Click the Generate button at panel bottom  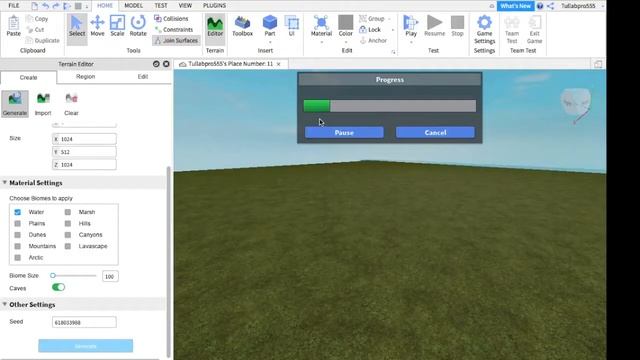tap(85, 346)
